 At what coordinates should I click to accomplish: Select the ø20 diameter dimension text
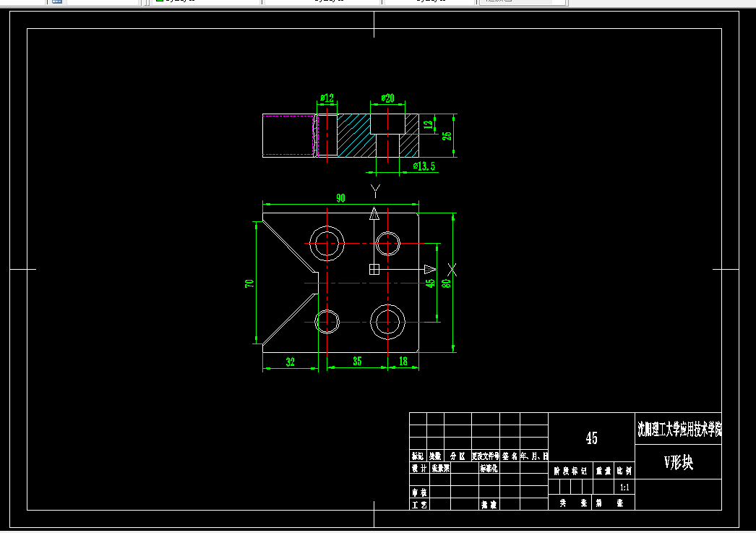point(387,98)
